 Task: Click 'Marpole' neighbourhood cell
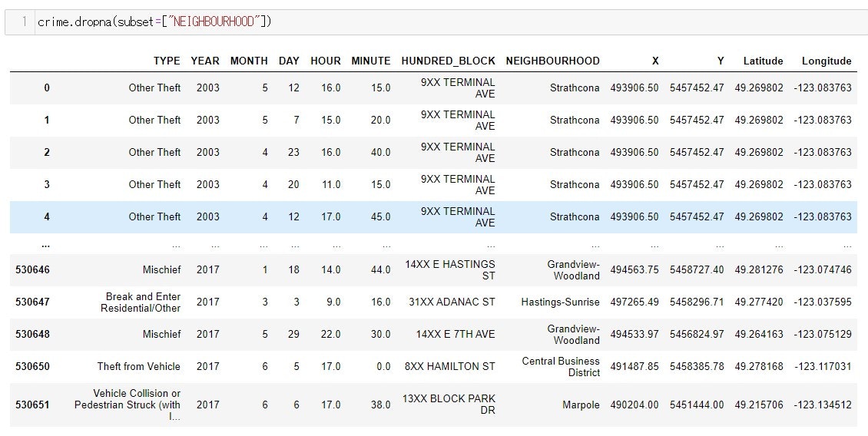[x=581, y=405]
